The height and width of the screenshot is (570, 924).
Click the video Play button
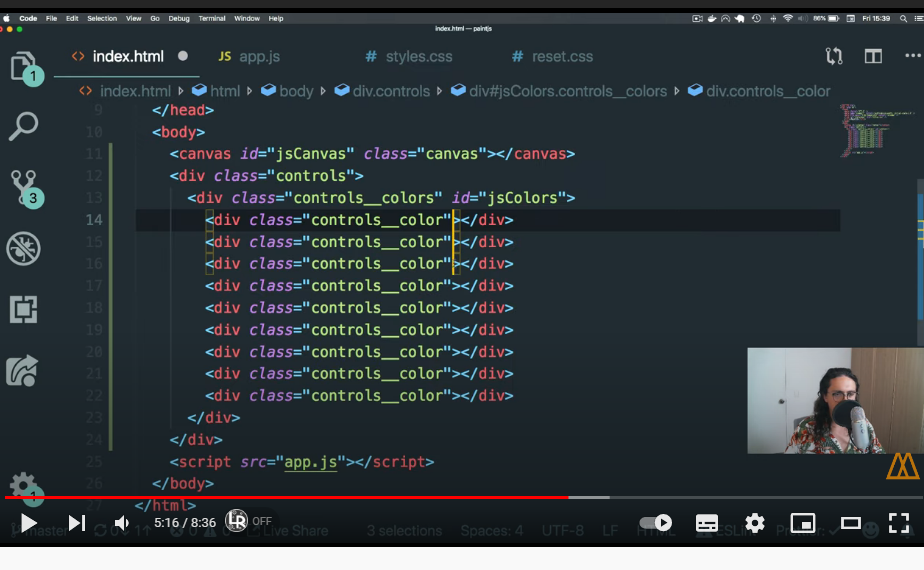tap(28, 522)
